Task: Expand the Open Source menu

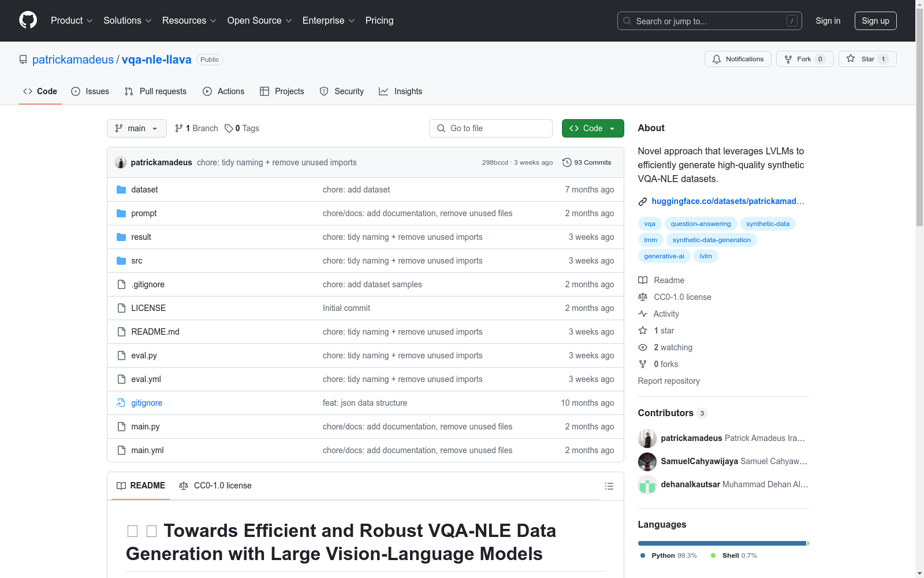Action: 260,20
